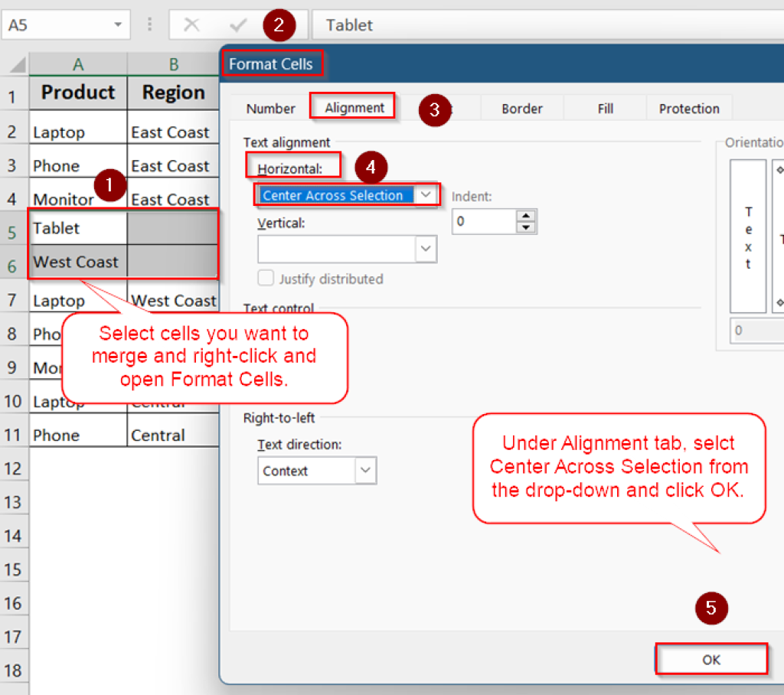
Task: Open the Name Box dropdown arrow
Action: pos(118,25)
